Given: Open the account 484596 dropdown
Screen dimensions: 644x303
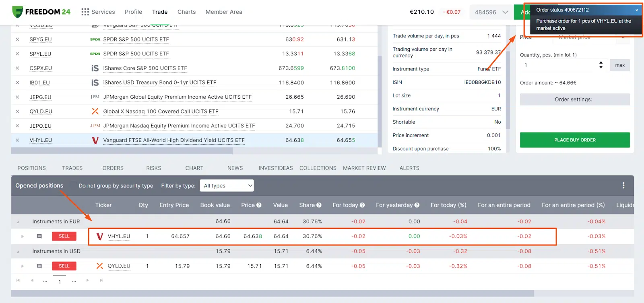Looking at the screenshot, I should click(x=491, y=12).
